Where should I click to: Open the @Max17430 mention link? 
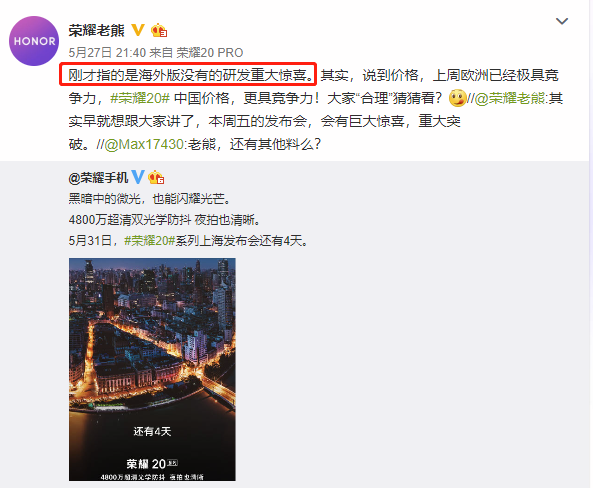144,144
